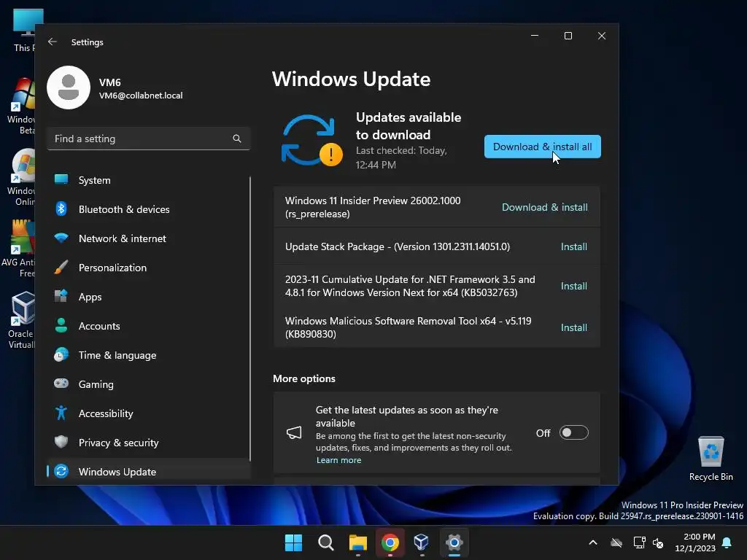Image resolution: width=747 pixels, height=560 pixels.
Task: Install the Update Stack Package
Action: pyautogui.click(x=573, y=246)
